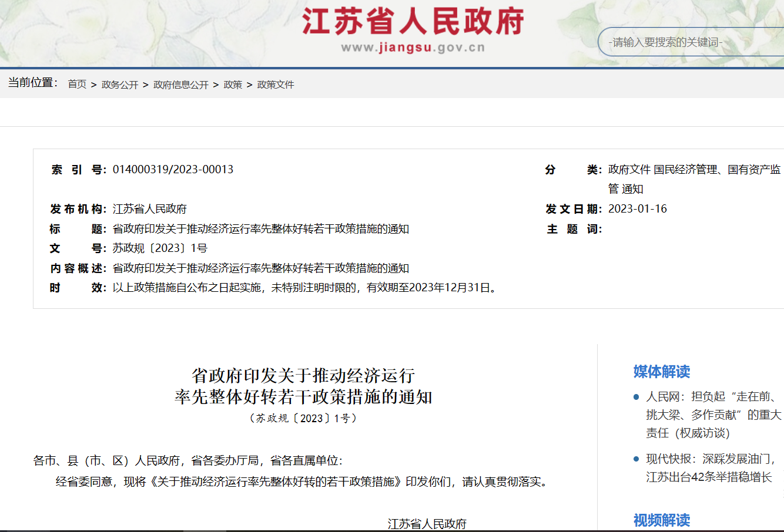This screenshot has height=532, width=784.
Task: Open 政务公开 breadcrumb link
Action: pos(120,85)
